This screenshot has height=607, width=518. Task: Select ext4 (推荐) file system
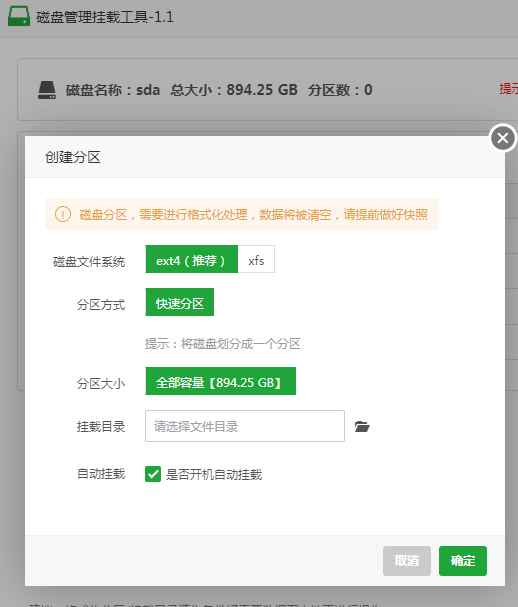coord(191,259)
